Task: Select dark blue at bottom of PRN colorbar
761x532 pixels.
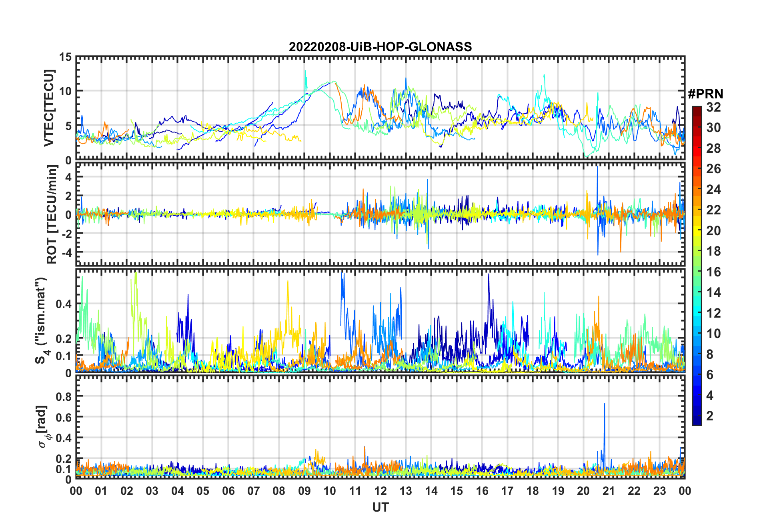Action: pyautogui.click(x=697, y=421)
